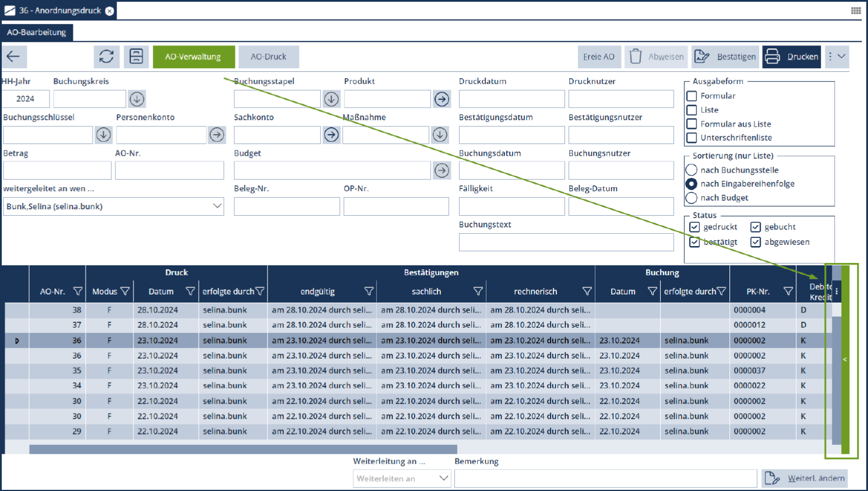868x491 pixels.
Task: Click the form layout icon beside refresh
Action: 136,57
